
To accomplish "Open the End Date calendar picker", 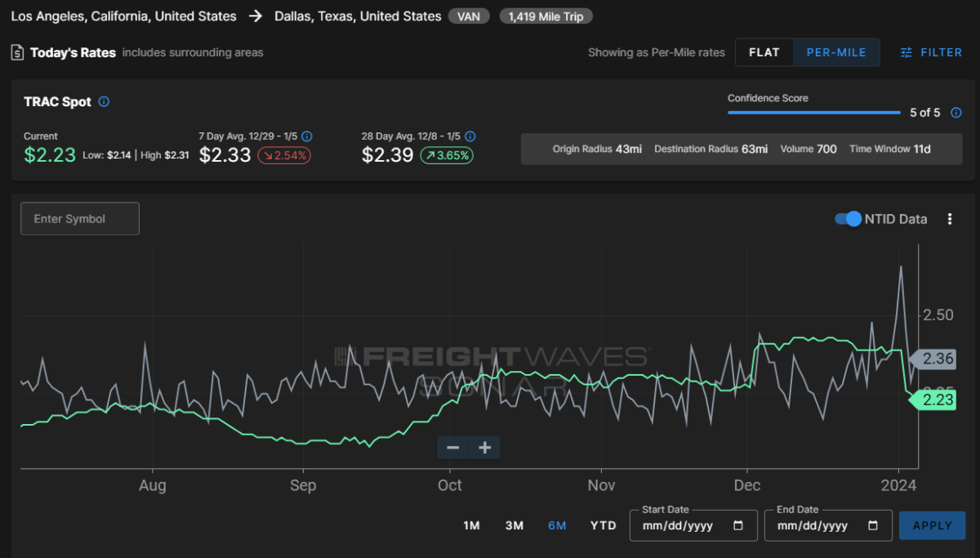I will point(873,526).
